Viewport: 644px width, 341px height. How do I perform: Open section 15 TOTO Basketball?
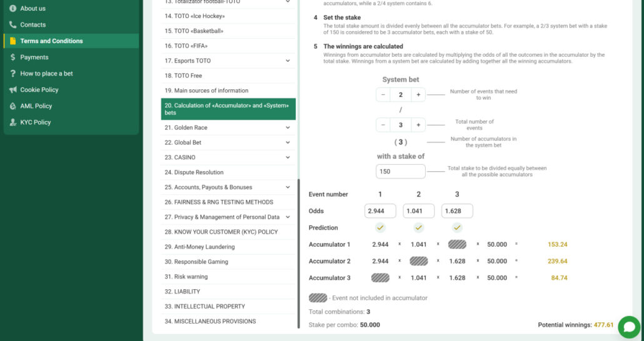tap(228, 31)
